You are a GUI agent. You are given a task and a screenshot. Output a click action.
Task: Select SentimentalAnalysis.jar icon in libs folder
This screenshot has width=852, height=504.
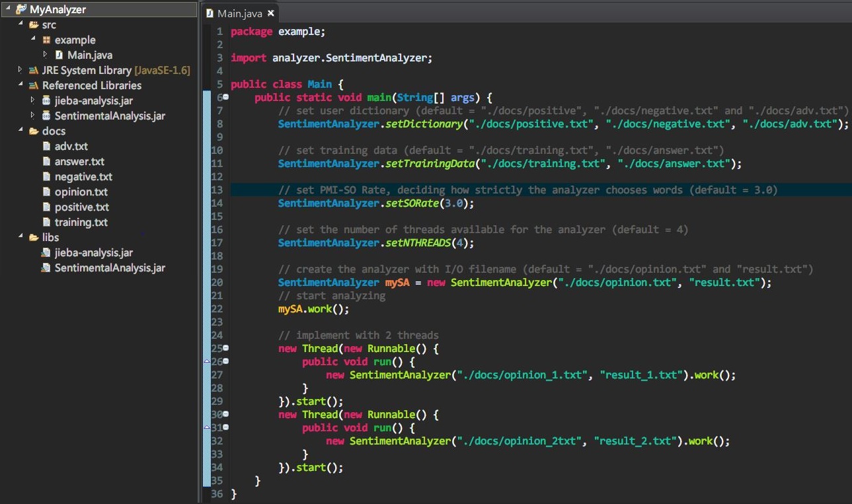click(x=46, y=268)
